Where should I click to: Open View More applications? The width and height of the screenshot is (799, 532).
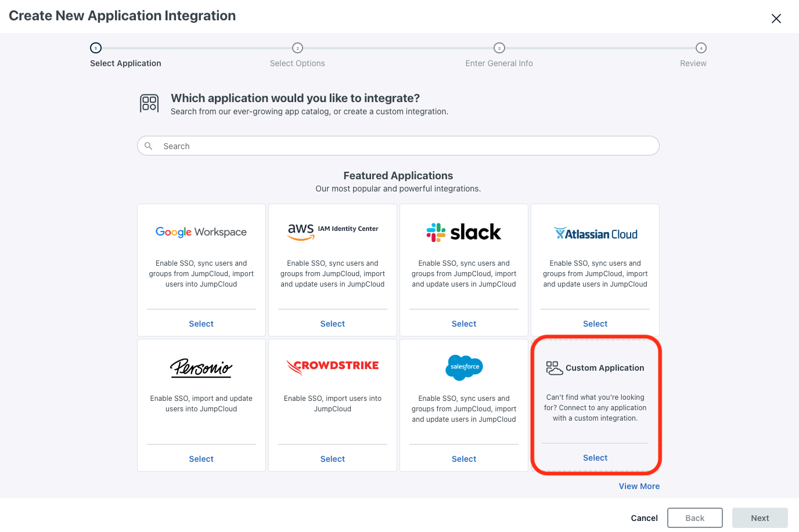[639, 486]
